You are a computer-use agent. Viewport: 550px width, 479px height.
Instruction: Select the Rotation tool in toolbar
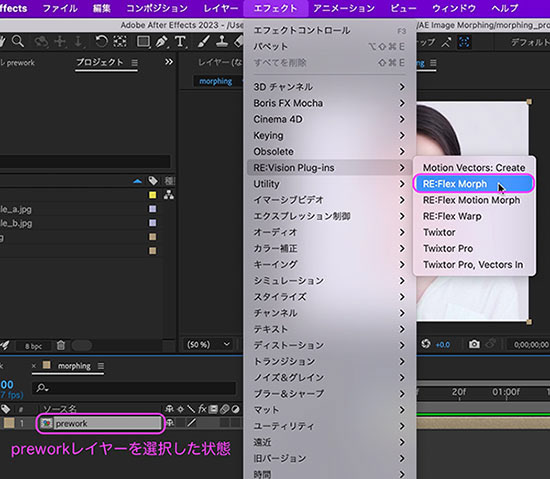click(101, 42)
